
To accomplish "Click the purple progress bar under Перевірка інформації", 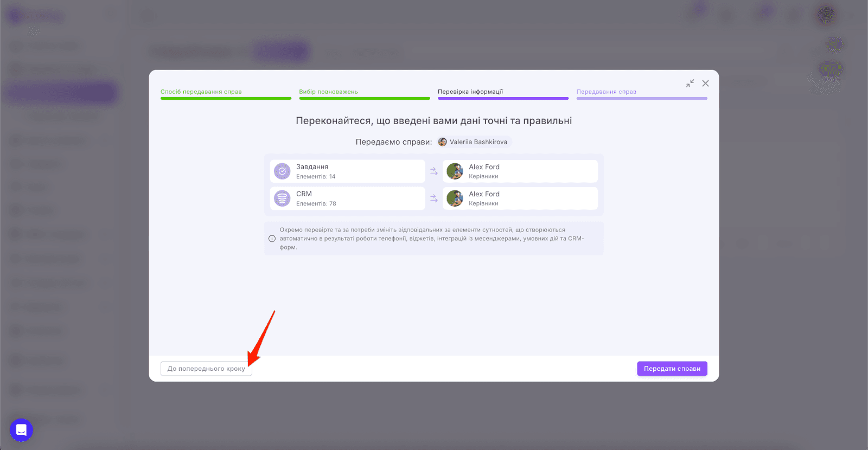I will (x=503, y=99).
